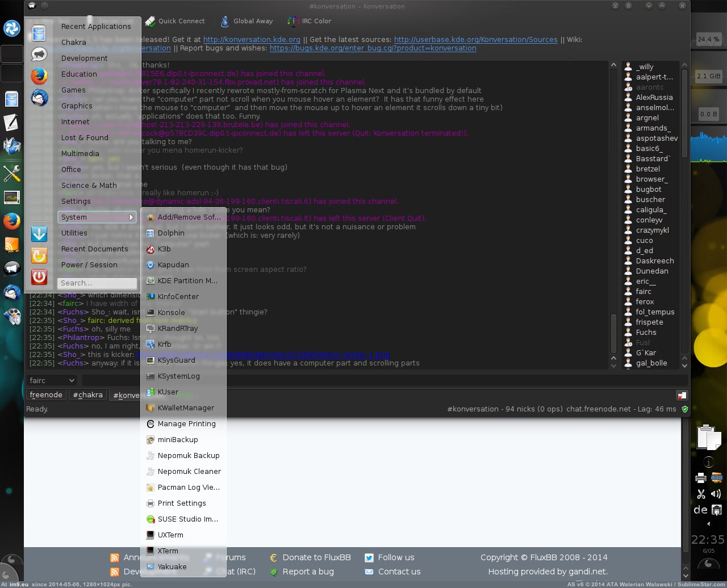The image size is (727, 588).
Task: Click the file manager icon in launcher favorites
Action: (x=39, y=33)
